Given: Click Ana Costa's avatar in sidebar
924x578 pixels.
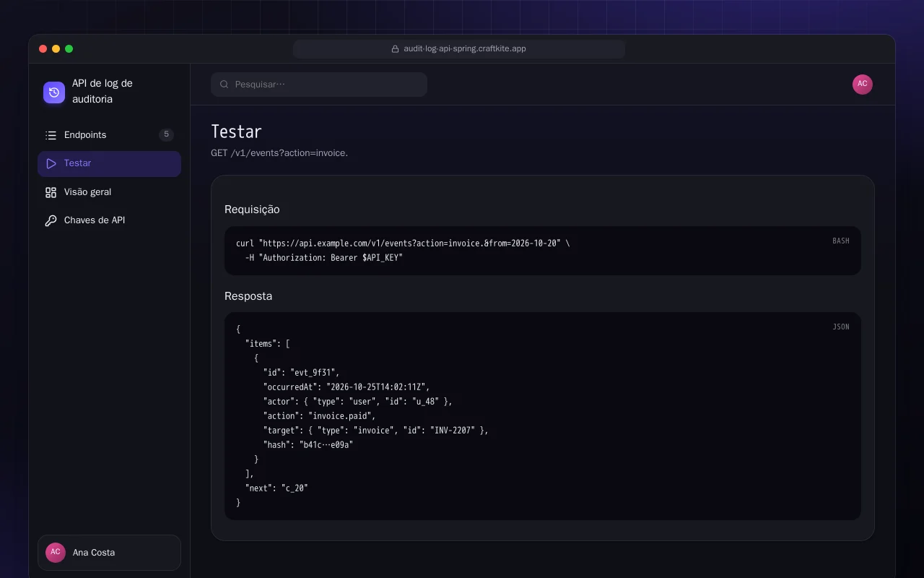Looking at the screenshot, I should [x=56, y=553].
